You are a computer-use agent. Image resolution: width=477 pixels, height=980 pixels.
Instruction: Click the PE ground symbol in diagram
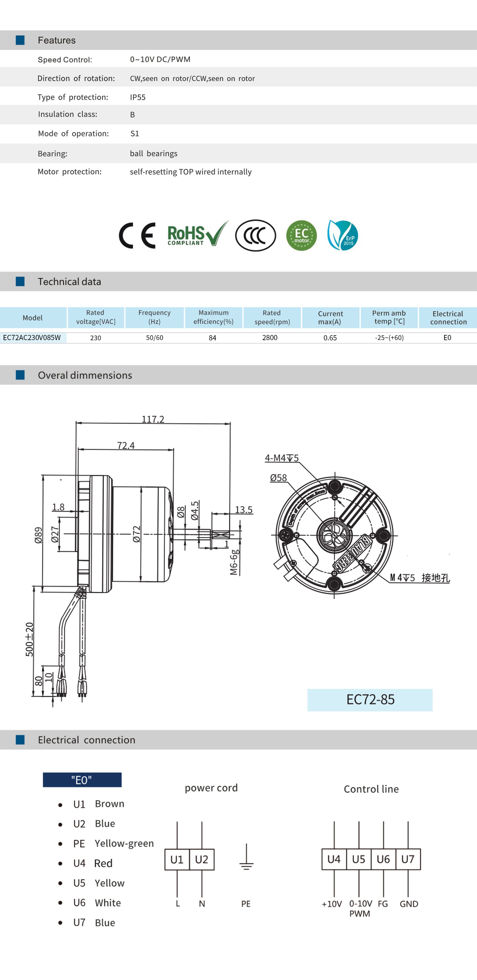tap(246, 857)
